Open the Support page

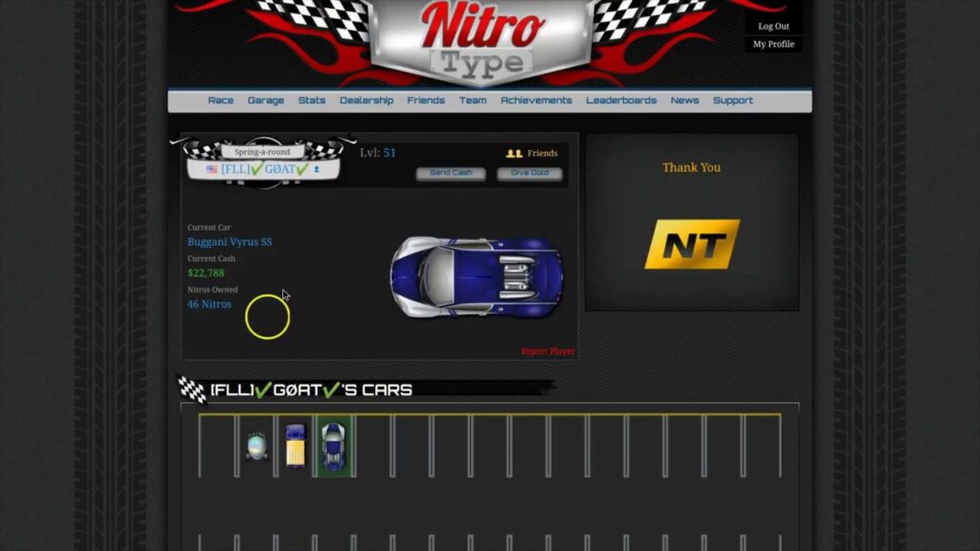coord(733,100)
